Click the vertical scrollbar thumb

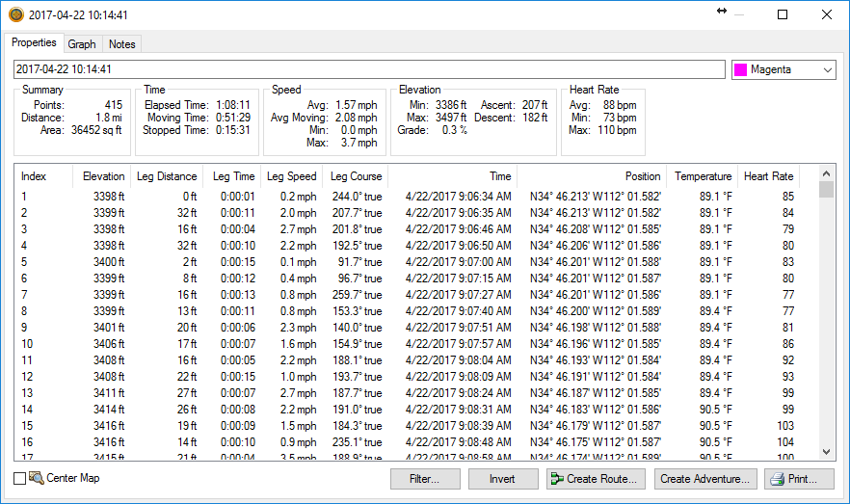(826, 190)
